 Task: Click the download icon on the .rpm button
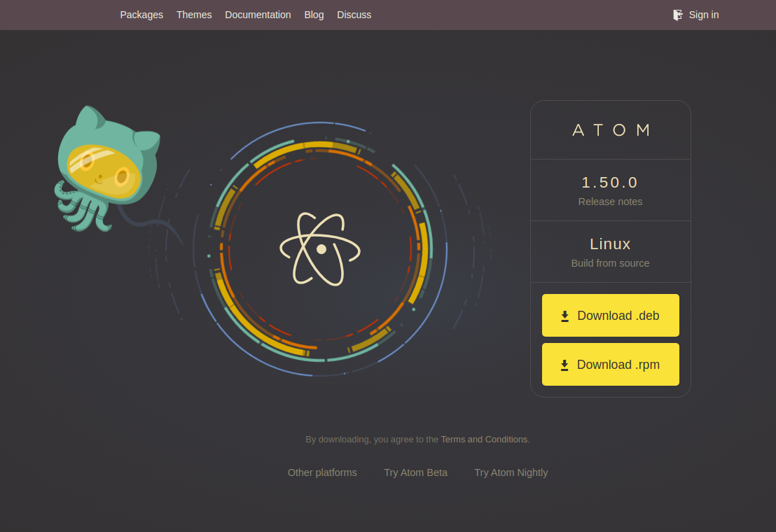(x=564, y=365)
